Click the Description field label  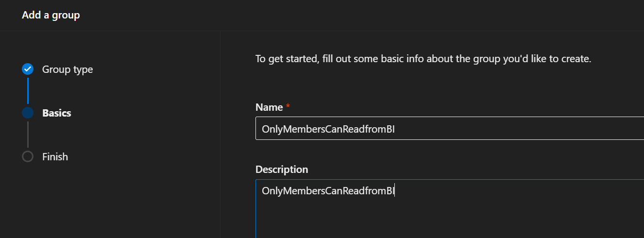[282, 170]
